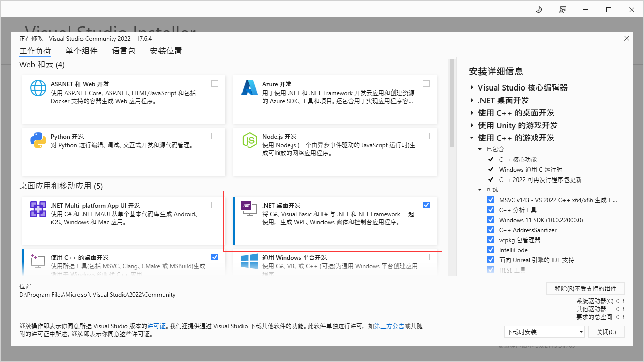Open the feedback icon in title bar
The image size is (644, 362).
(562, 10)
